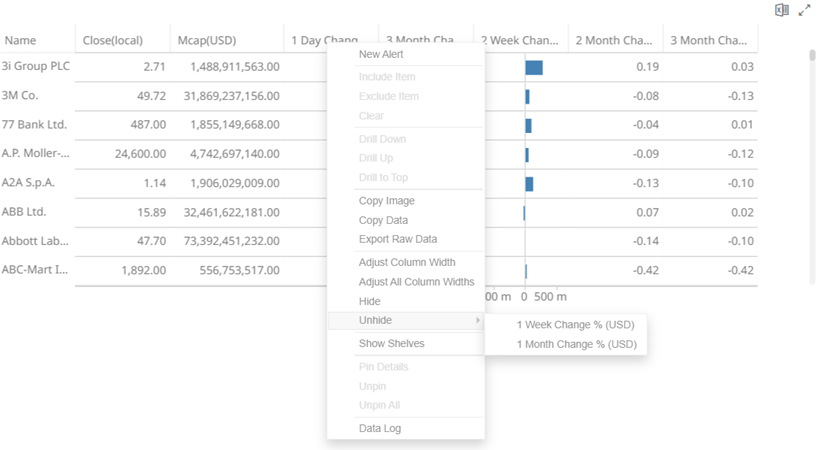Select Copy Data in context menu
Viewport: 821px width, 450px height.
coord(383,220)
